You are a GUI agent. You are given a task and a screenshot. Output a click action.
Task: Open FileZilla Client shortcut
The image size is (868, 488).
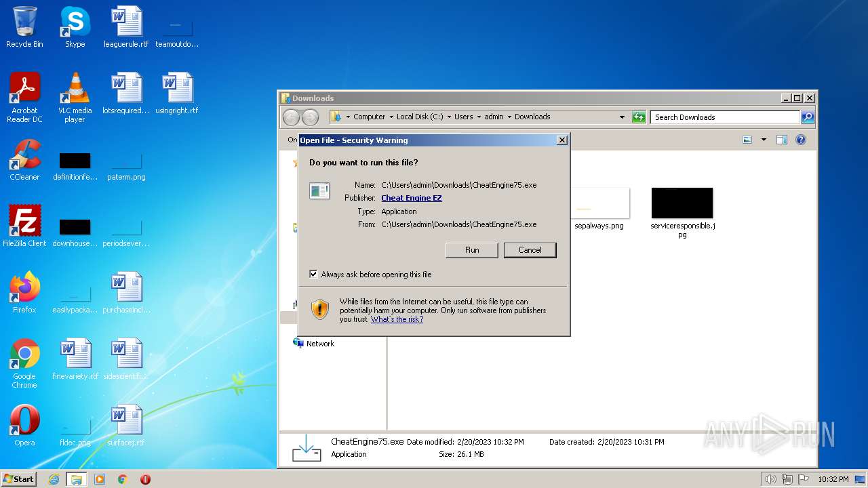24,226
